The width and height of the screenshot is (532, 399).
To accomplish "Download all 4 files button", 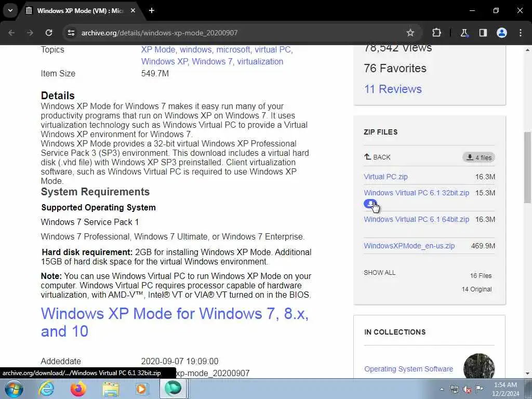I will (x=478, y=157).
